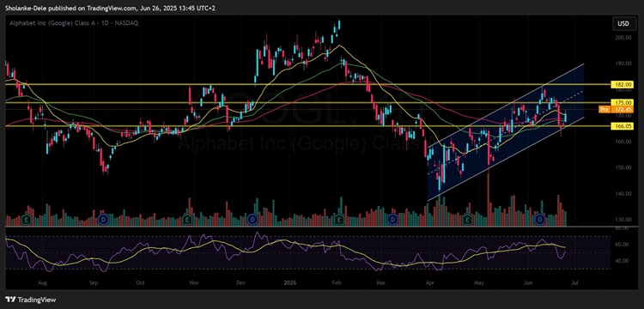Click the Jun time axis label
The image size is (644, 309).
click(x=527, y=283)
